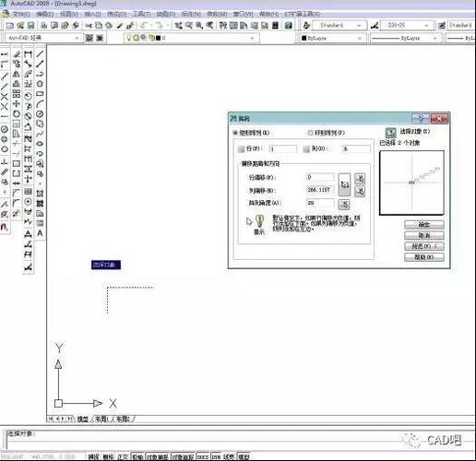This screenshot has width=476, height=461.
Task: Select the Spline tool in Draw toolbar
Action: (40, 134)
